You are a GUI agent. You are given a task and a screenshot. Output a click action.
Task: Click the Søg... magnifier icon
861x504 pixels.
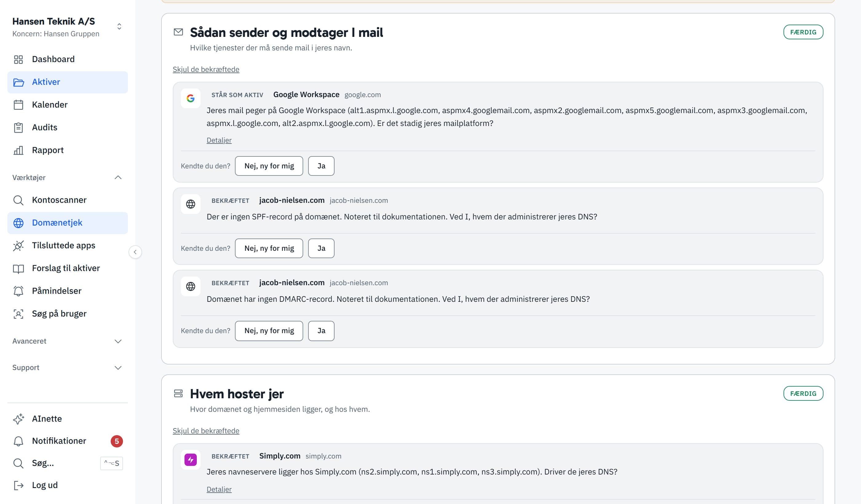[x=18, y=463]
